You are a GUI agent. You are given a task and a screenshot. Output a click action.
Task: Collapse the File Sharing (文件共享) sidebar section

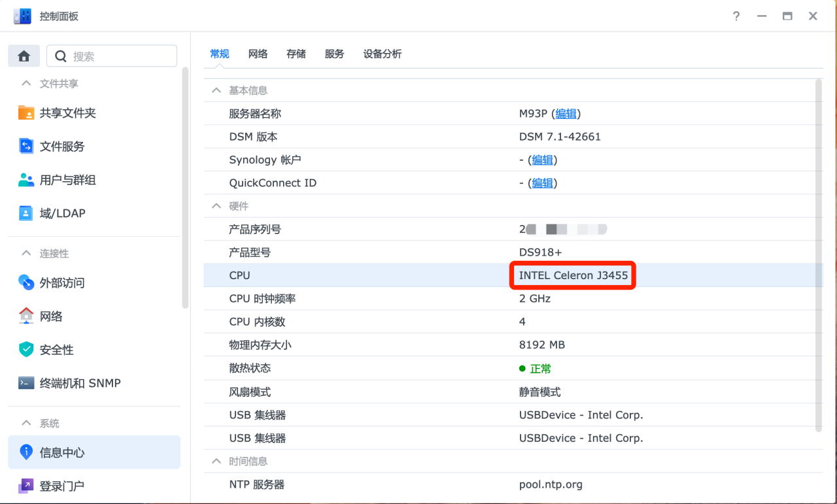point(26,84)
